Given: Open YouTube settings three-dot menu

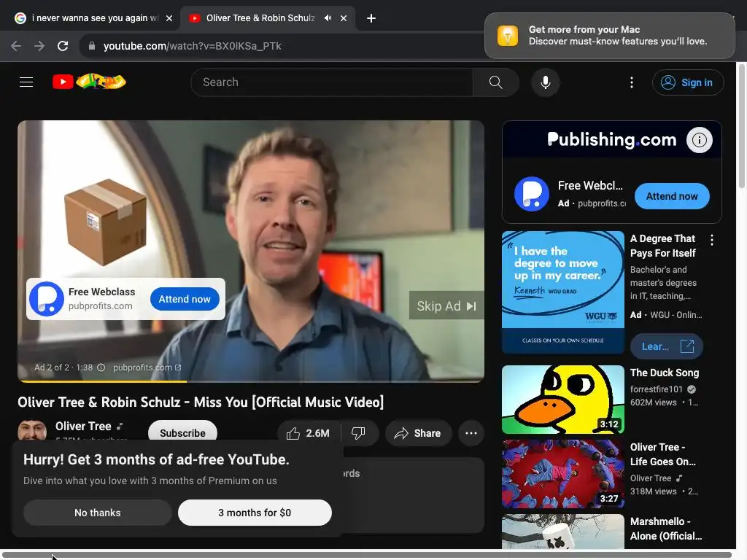Looking at the screenshot, I should (x=632, y=82).
